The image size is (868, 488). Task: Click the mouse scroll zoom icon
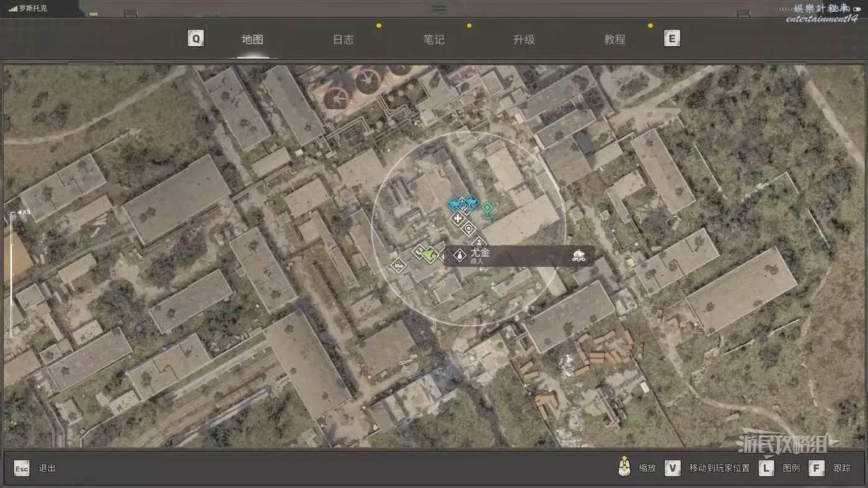624,468
